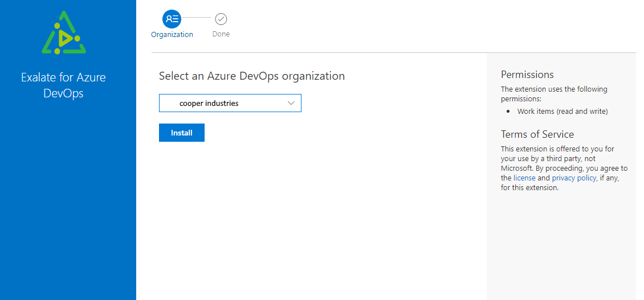This screenshot has width=644, height=300.
Task: Click the Exalate triangle logo
Action: coord(64,34)
